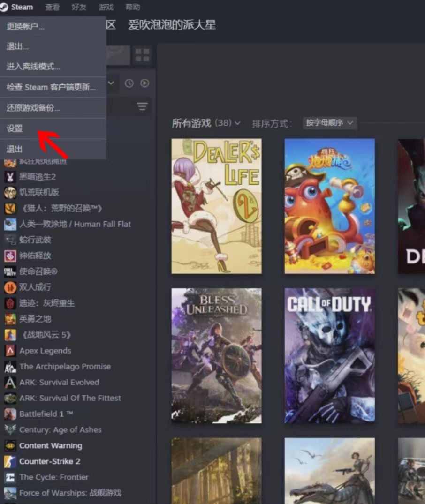Click the 饥荒联机版 game icon

click(10, 192)
